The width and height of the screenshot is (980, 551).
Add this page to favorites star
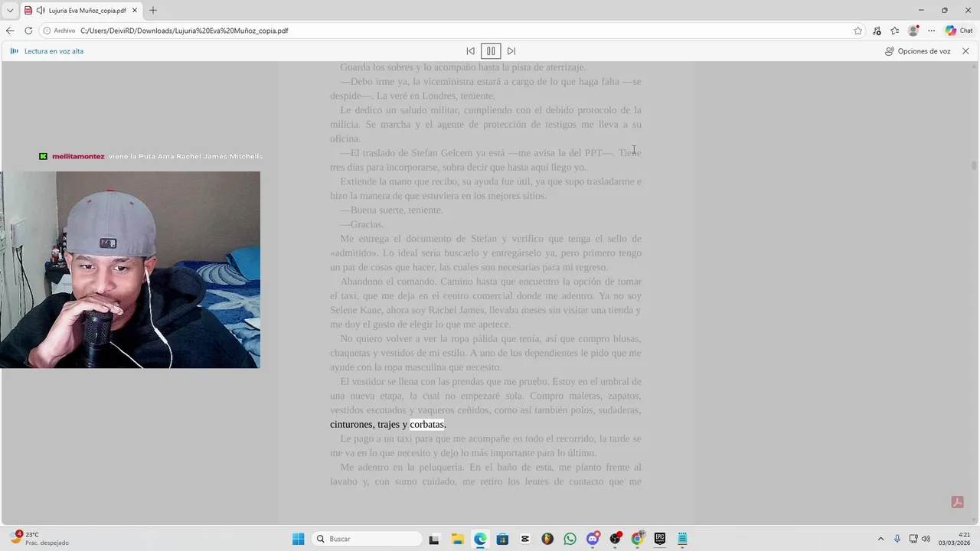pyautogui.click(x=858, y=31)
